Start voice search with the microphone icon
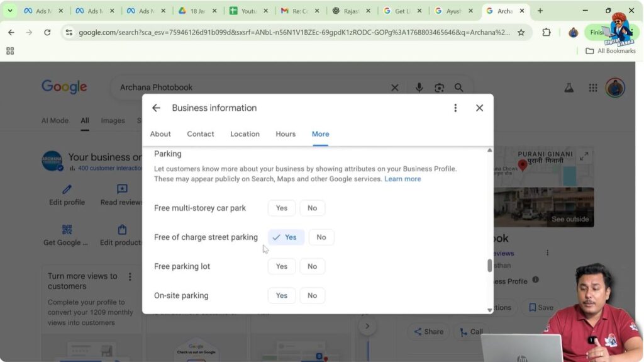Screen dimensions: 644x362 [419, 88]
